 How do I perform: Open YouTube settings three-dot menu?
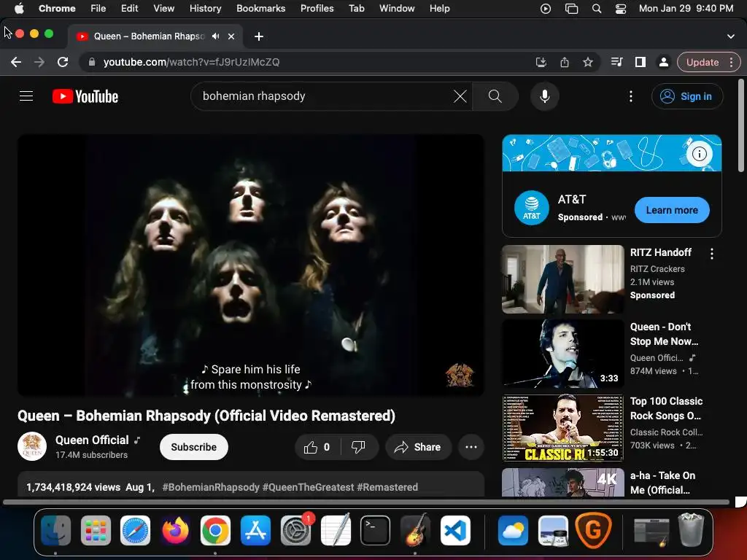[631, 96]
